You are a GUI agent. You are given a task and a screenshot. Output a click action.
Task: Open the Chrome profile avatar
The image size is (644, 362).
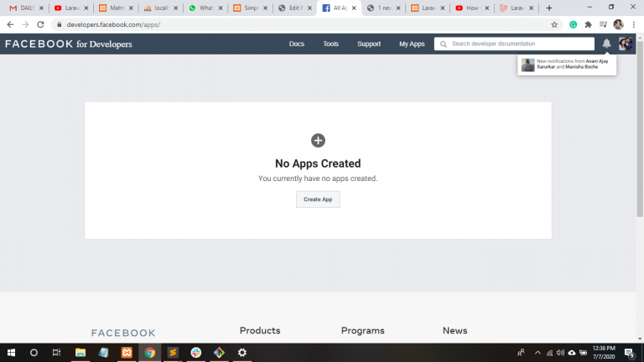[618, 24]
